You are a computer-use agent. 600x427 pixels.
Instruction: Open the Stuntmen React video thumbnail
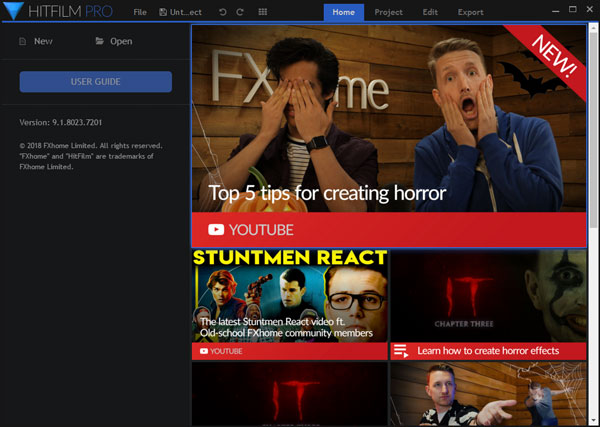290,296
